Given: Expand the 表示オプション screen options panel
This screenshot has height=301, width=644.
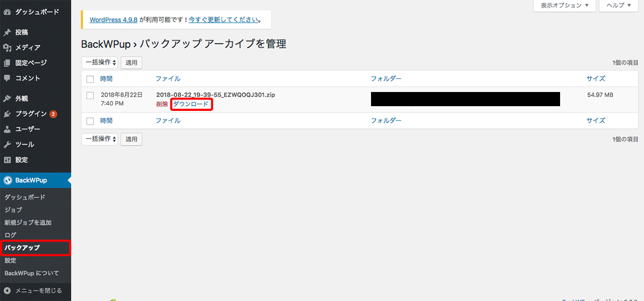Looking at the screenshot, I should 564,6.
